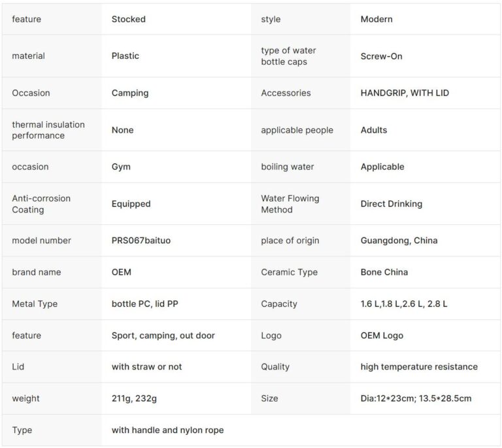Select 'HANDGRIP, WITH LID' accessories text
The image size is (502, 448).
pos(405,93)
